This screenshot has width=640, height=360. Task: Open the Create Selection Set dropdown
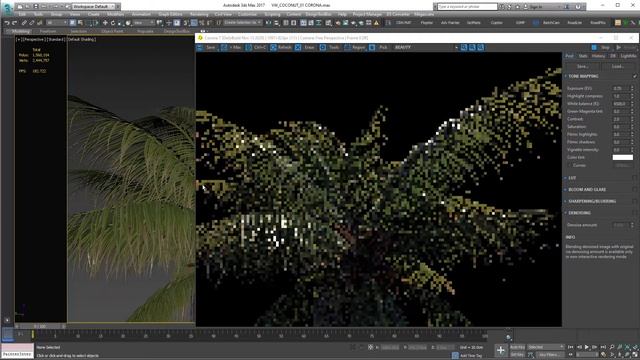pos(242,23)
